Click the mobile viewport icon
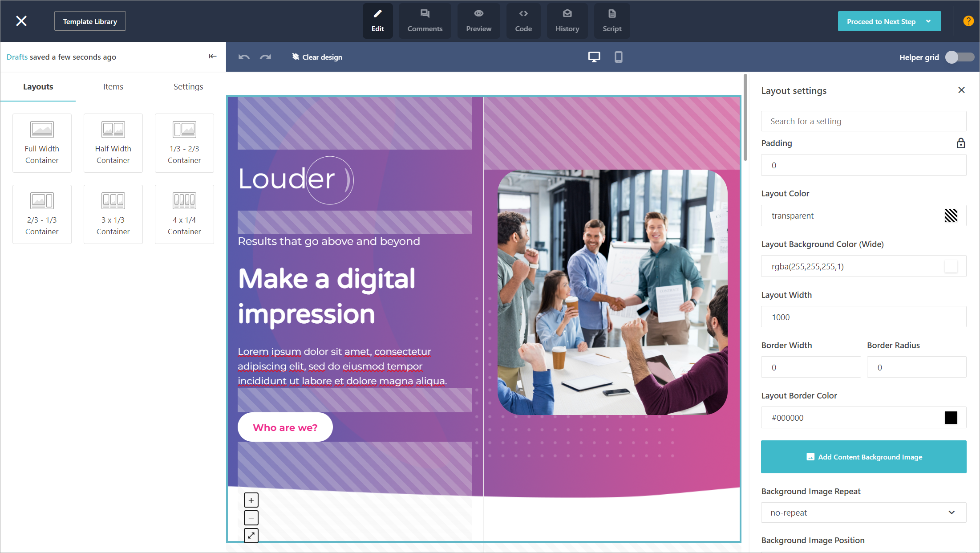 pos(619,57)
